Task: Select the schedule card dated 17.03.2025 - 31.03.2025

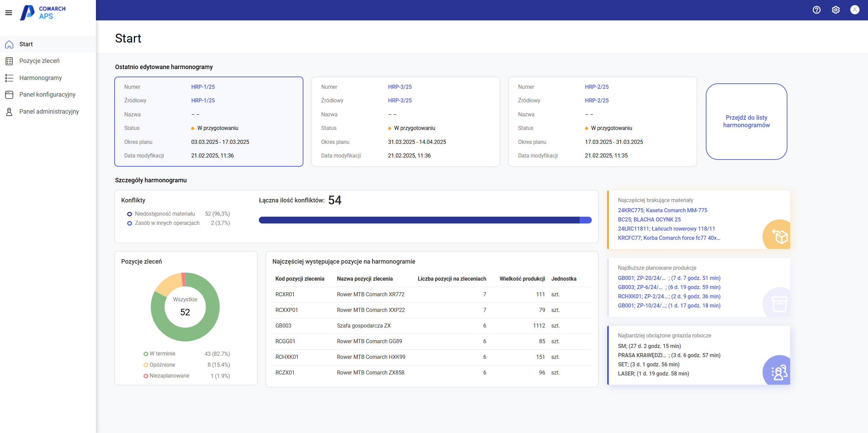Action: (603, 121)
